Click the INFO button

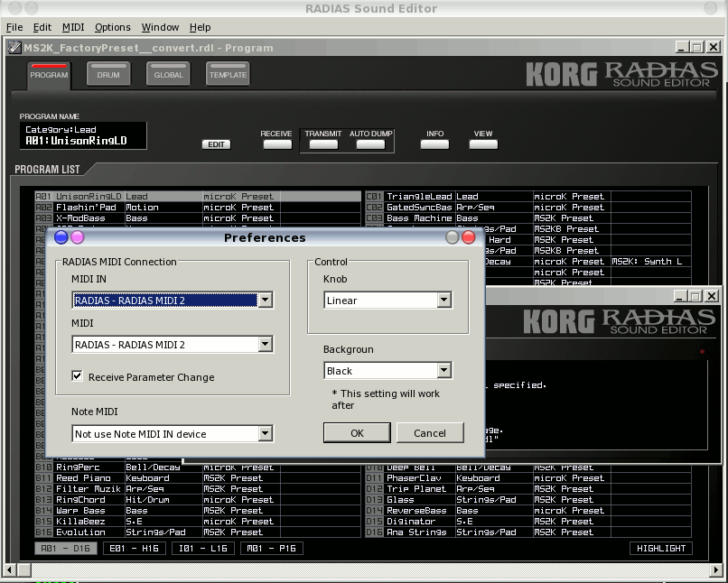(434, 144)
